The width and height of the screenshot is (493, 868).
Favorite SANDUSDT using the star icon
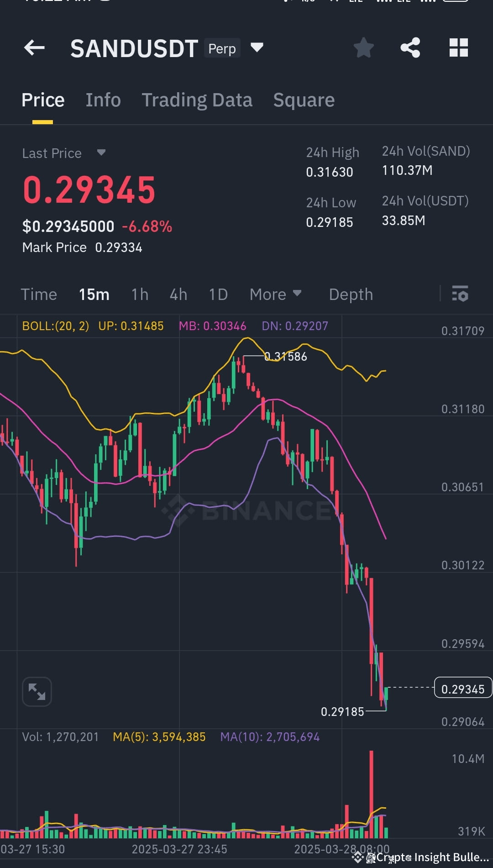tap(364, 48)
